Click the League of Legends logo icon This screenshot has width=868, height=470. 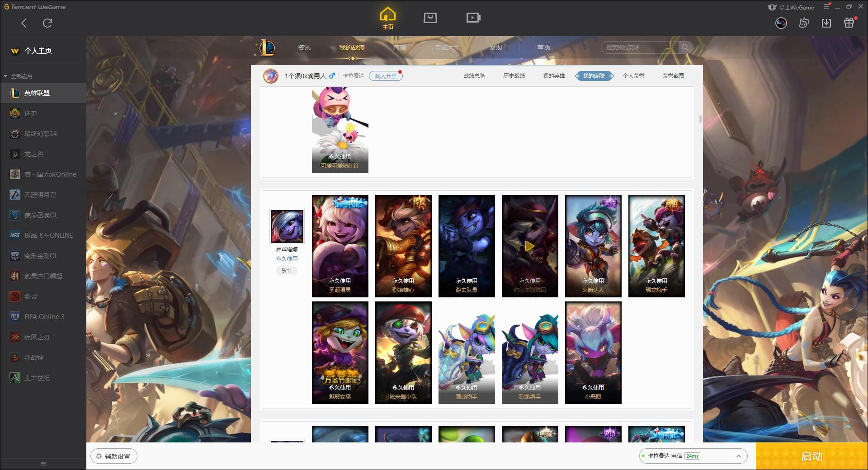[x=267, y=47]
